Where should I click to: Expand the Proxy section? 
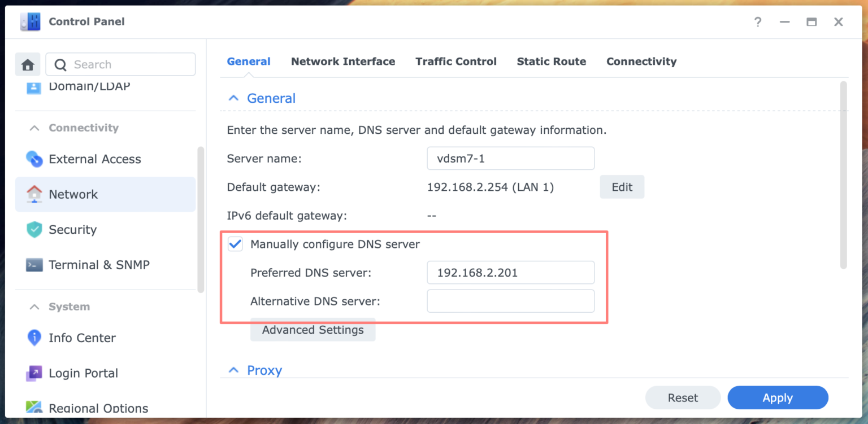(233, 370)
